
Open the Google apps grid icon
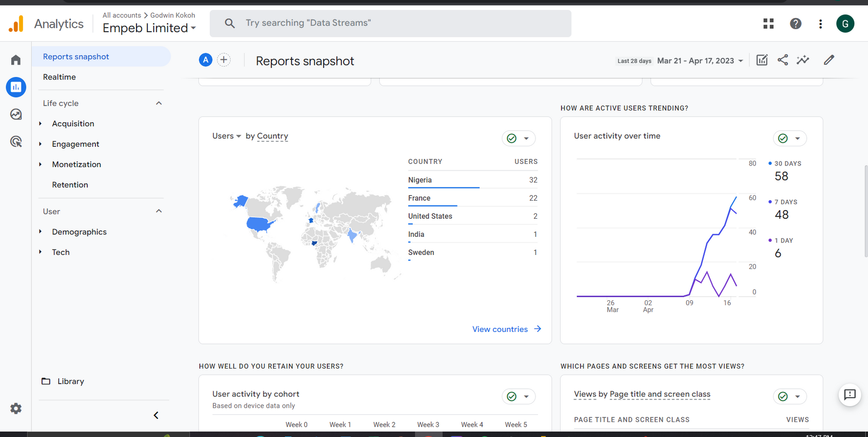(769, 24)
